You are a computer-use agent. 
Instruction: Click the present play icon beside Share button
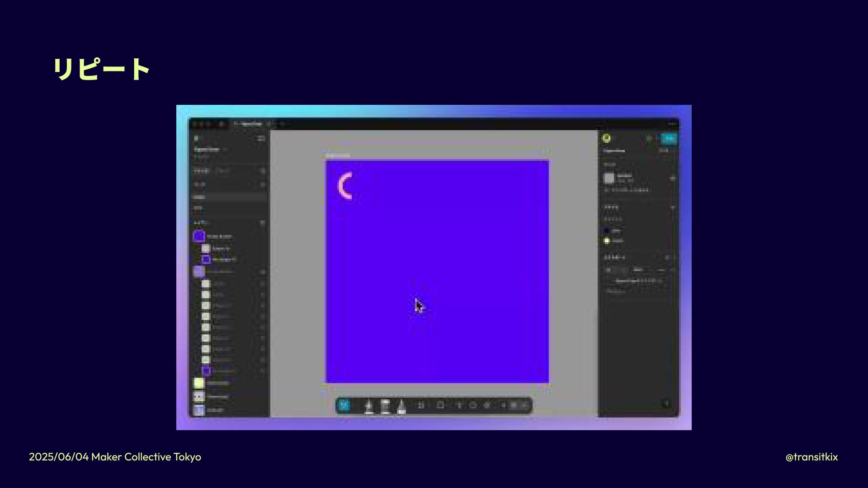[649, 138]
